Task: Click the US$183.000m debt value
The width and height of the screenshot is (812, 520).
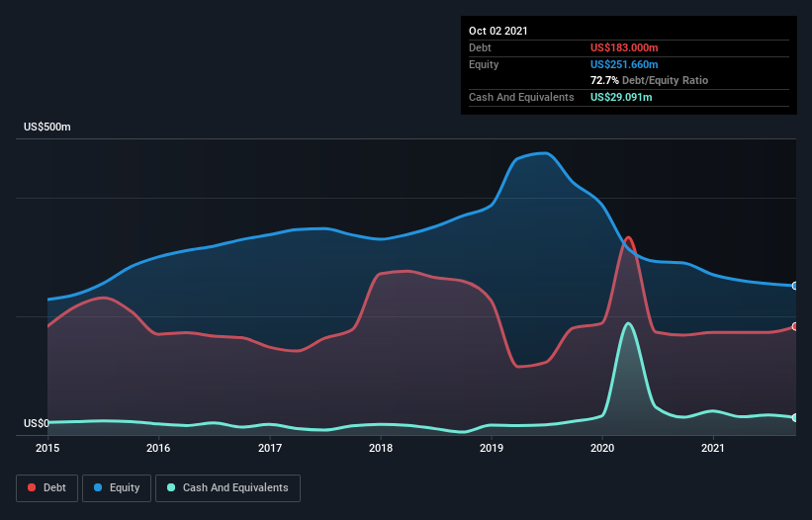Action: (624, 47)
